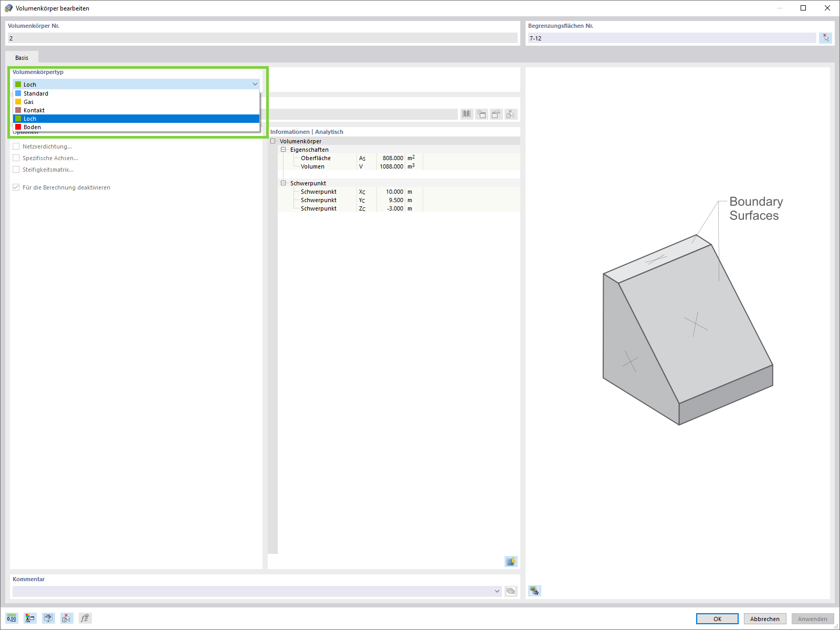Open the formula fx parameter icon
This screenshot has width=840, height=630.
[85, 618]
